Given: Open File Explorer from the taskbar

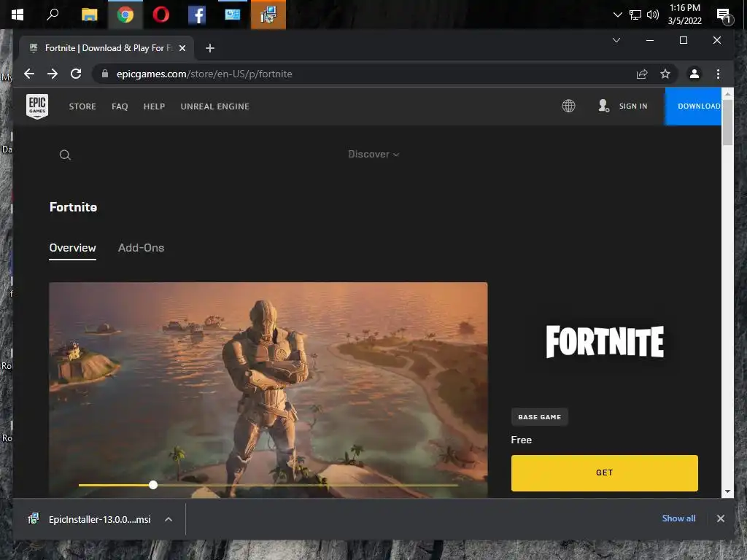Looking at the screenshot, I should click(89, 15).
